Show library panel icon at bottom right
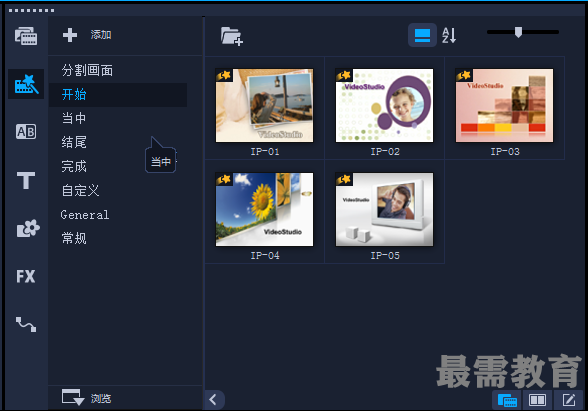Image resolution: width=588 pixels, height=411 pixels. click(x=507, y=400)
